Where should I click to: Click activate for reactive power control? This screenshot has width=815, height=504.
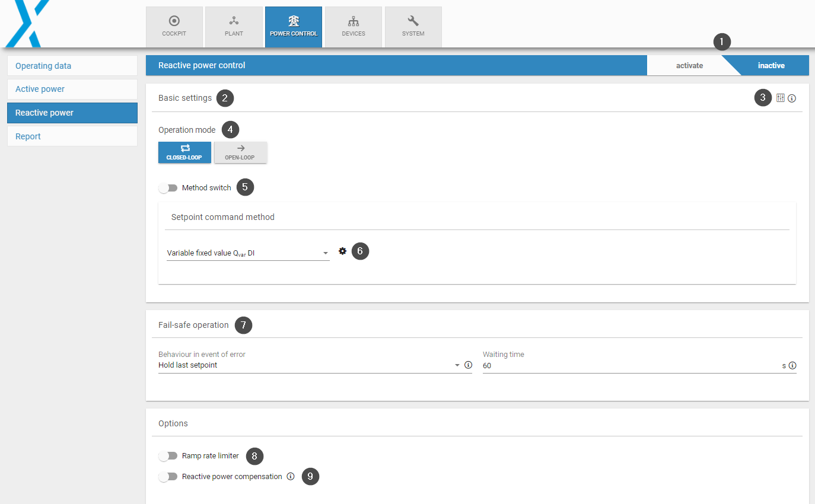(689, 66)
